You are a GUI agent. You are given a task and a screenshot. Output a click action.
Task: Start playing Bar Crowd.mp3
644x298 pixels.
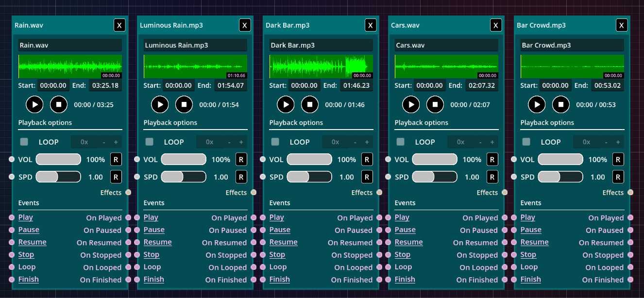pos(537,104)
